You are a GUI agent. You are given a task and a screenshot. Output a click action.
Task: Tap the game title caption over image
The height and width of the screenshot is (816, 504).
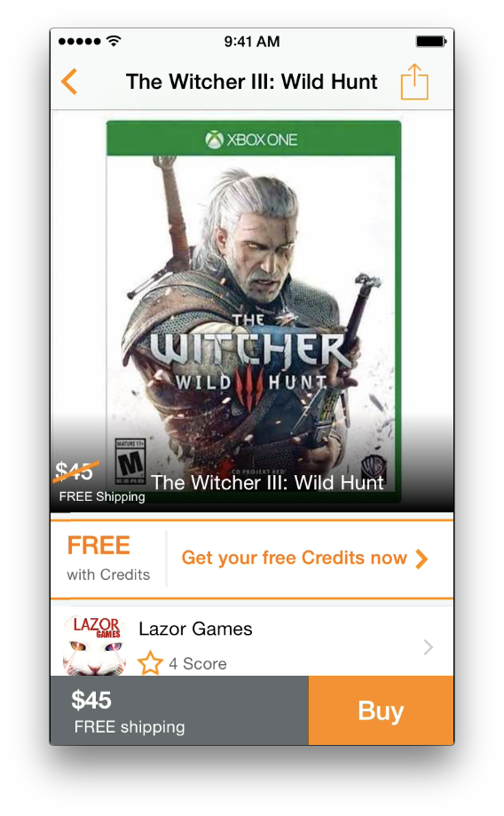pos(267,482)
